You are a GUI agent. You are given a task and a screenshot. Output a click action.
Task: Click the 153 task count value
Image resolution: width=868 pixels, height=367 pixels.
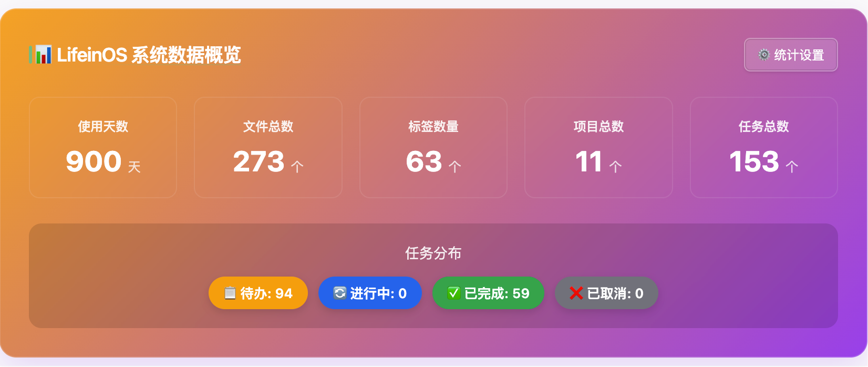754,161
